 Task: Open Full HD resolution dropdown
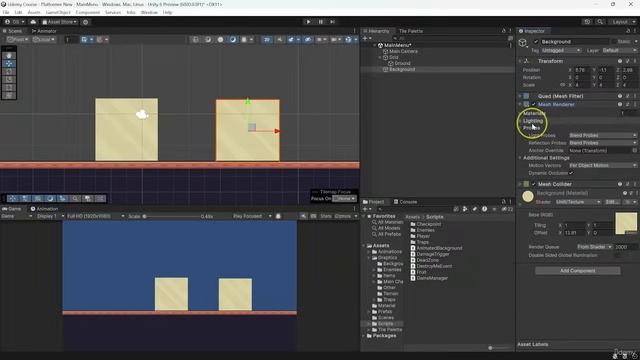pos(96,216)
